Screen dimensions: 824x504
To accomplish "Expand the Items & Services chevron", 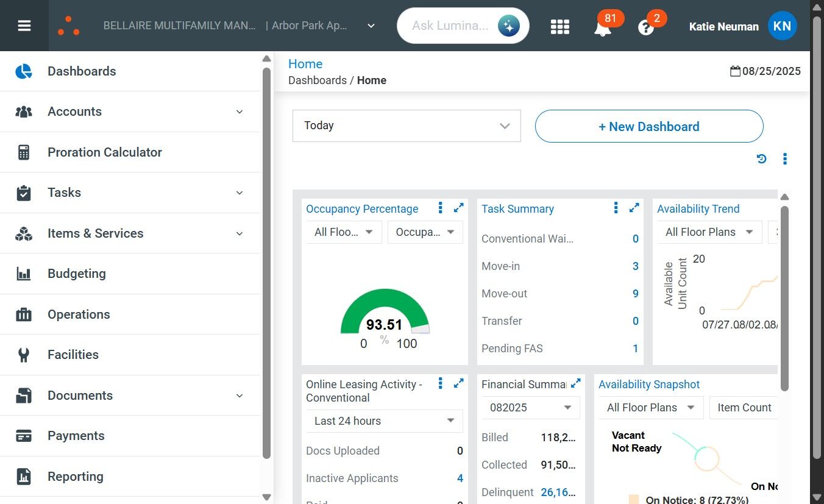I will [x=240, y=233].
